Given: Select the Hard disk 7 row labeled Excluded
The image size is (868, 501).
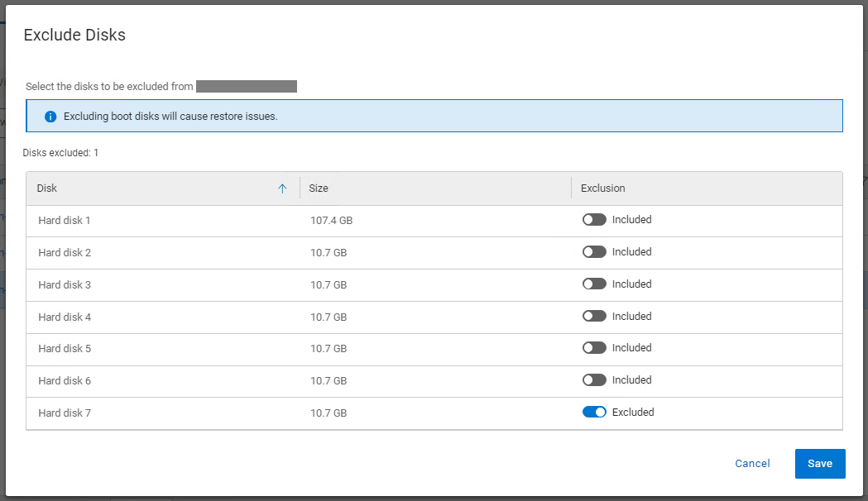Looking at the screenshot, I should (x=65, y=412).
